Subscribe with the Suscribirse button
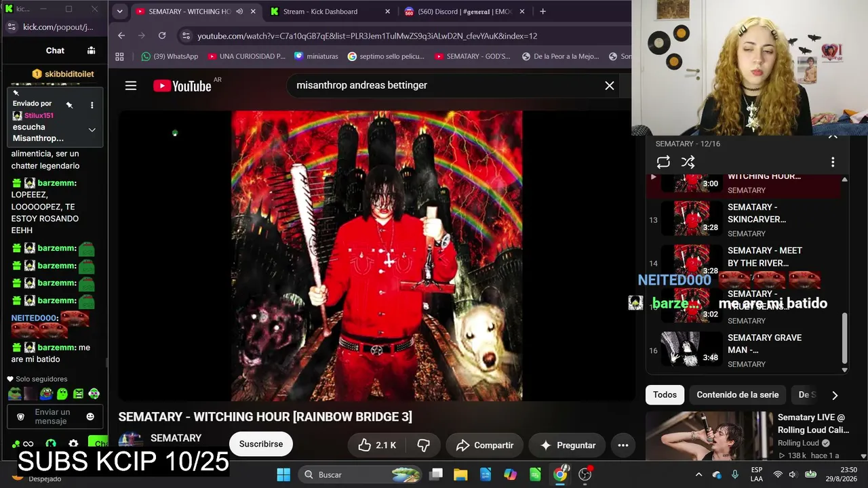This screenshot has width=868, height=488. pos(261,444)
